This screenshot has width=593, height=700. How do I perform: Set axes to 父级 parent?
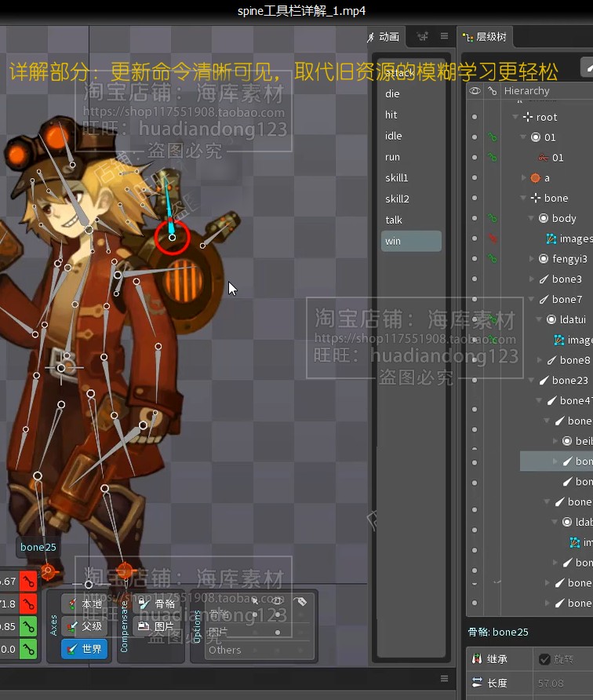point(85,626)
